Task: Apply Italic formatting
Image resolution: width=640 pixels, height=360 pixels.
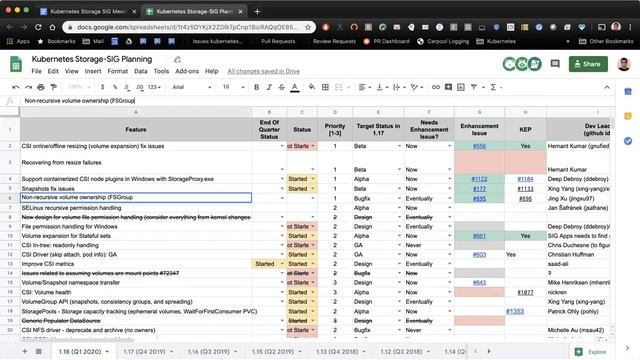Action: coord(269,87)
